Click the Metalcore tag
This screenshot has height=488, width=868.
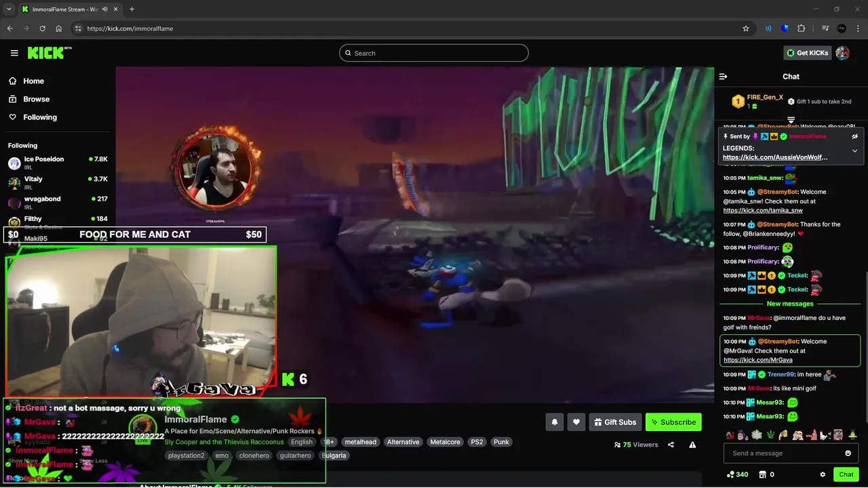pyautogui.click(x=445, y=442)
